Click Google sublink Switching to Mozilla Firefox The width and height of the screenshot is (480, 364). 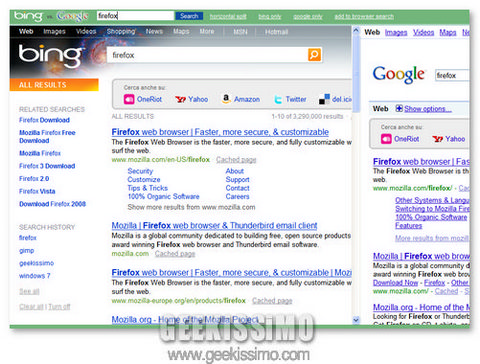coord(432,209)
